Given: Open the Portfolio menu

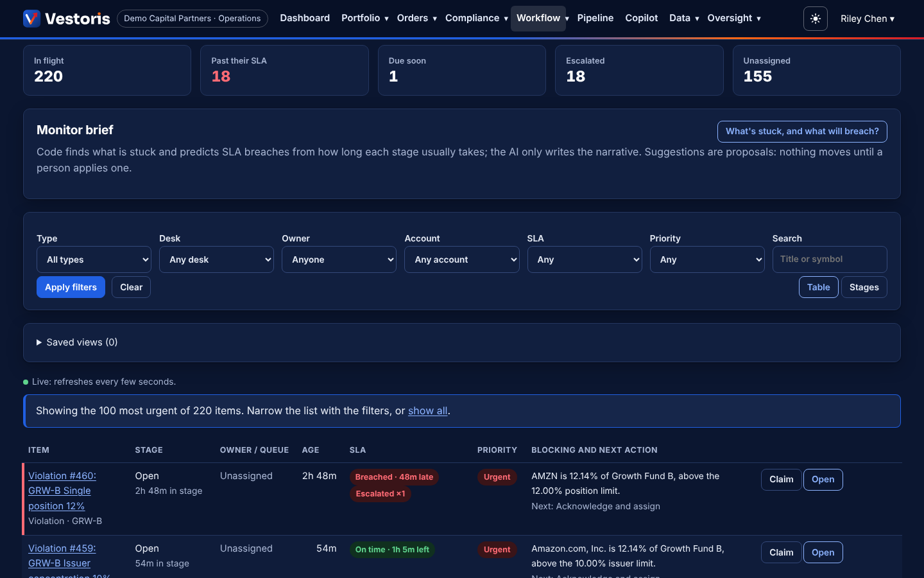Looking at the screenshot, I should [x=364, y=18].
